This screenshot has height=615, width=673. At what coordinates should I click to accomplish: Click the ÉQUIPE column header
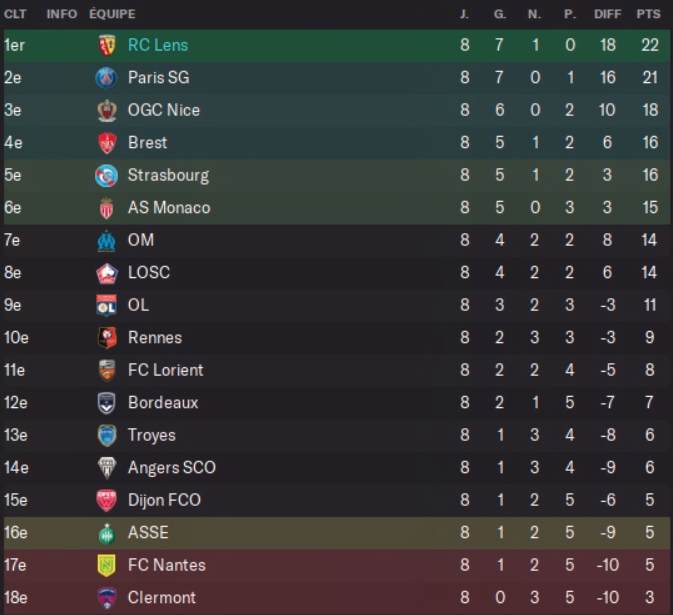pyautogui.click(x=112, y=14)
